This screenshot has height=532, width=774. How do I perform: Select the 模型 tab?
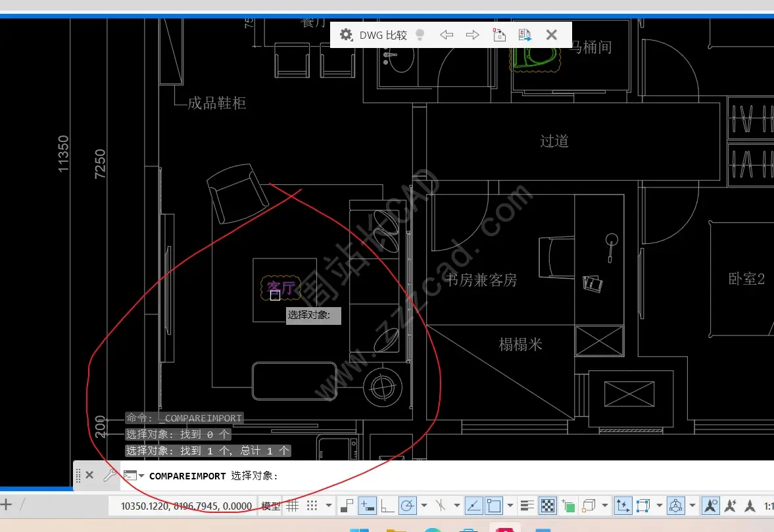(270, 505)
